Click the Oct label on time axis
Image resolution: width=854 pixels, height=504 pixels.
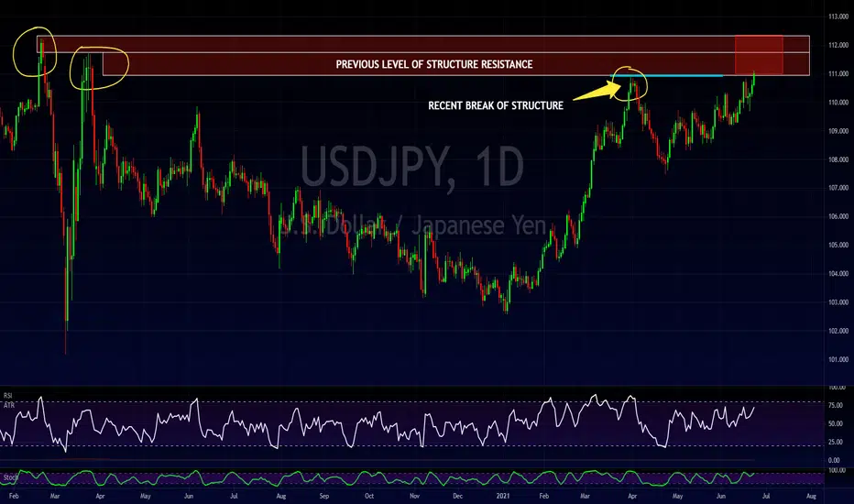click(x=369, y=497)
